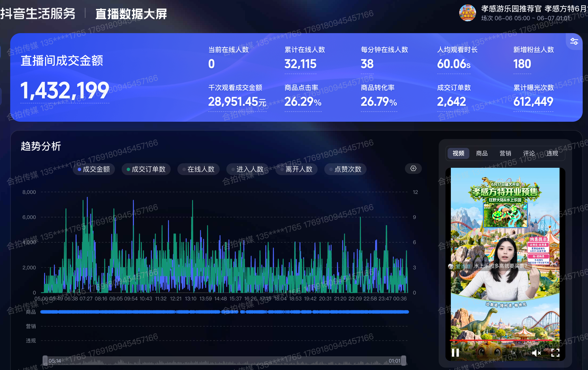The image size is (588, 370).
Task: Open the metrics settings slider icon
Action: (x=574, y=41)
